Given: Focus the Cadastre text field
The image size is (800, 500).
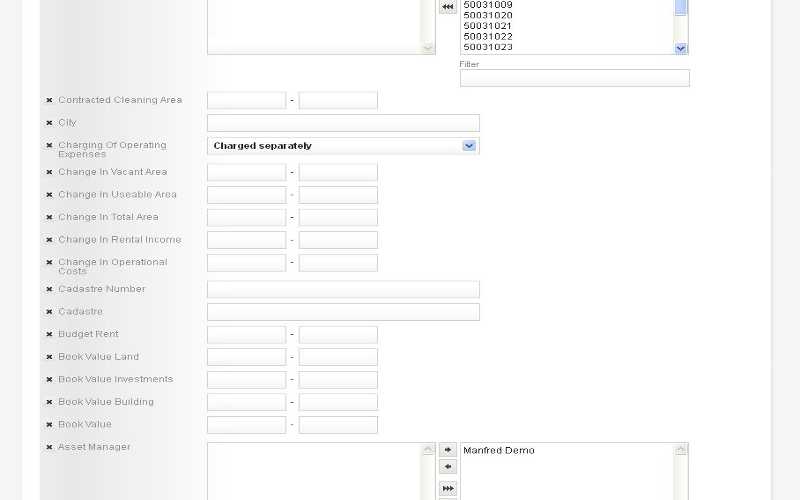Looking at the screenshot, I should (343, 312).
